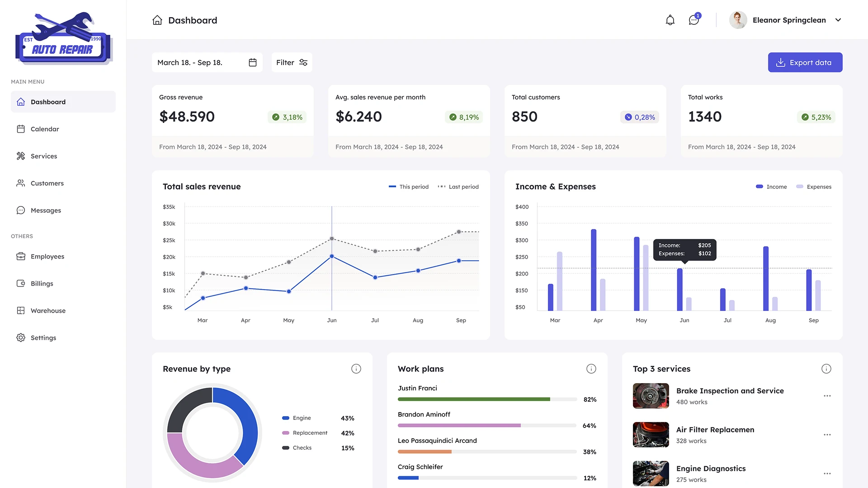Open the chat icon with unread badge
This screenshot has height=488, width=868.
click(693, 20)
